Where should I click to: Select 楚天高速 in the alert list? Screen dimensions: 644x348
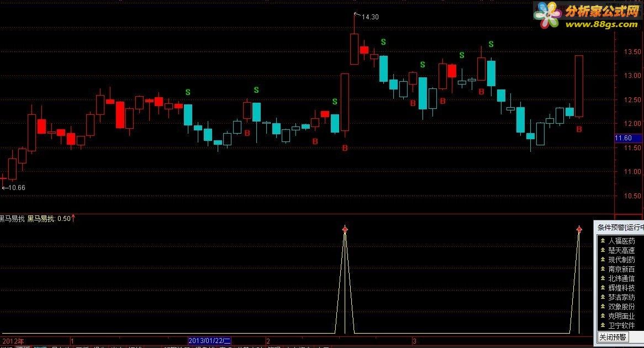(x=621, y=250)
